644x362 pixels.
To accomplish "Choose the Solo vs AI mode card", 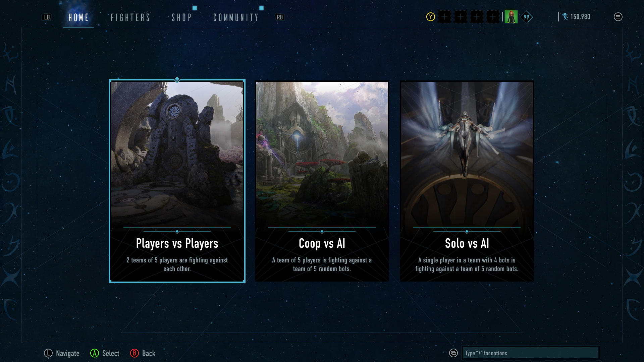I will point(467,181).
